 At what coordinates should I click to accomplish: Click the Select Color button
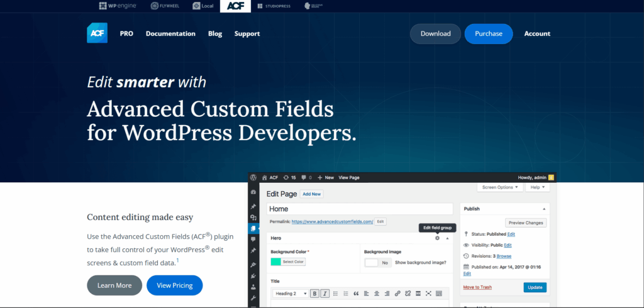tap(293, 261)
